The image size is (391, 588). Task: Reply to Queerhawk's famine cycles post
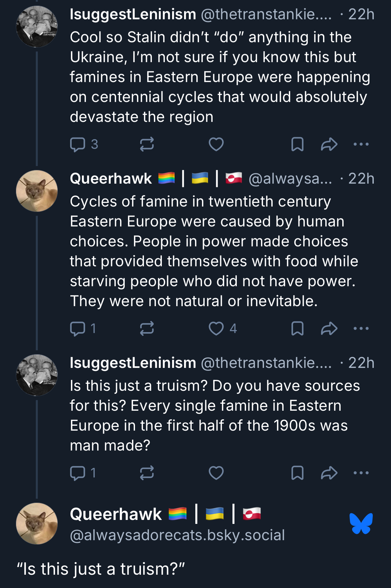click(x=78, y=329)
